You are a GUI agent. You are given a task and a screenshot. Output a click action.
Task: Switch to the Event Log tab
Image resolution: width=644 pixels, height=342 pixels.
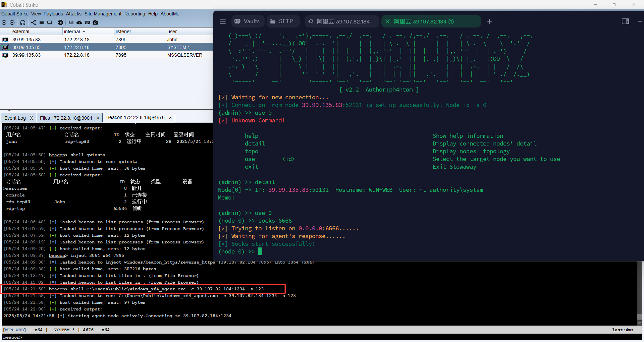pyautogui.click(x=15, y=118)
